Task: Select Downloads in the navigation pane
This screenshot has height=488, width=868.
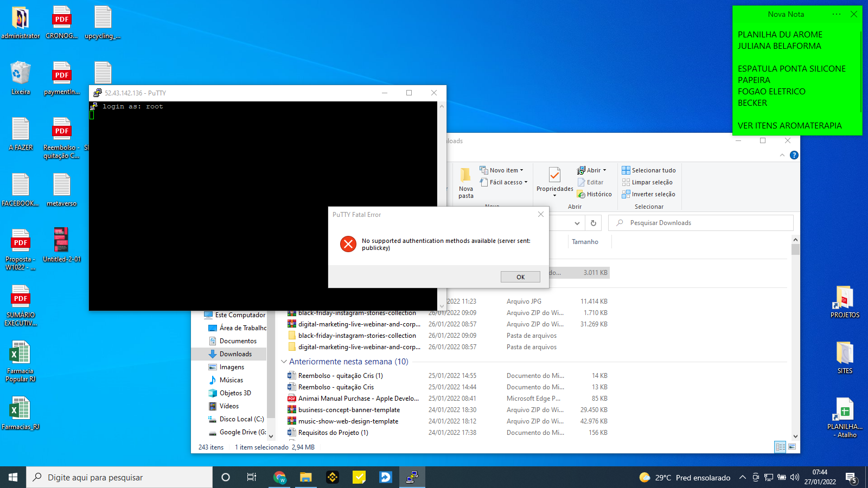Action: (235, 354)
